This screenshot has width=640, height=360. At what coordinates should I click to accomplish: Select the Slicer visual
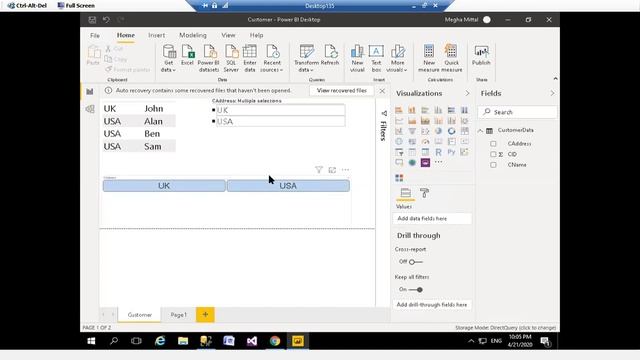click(399, 152)
